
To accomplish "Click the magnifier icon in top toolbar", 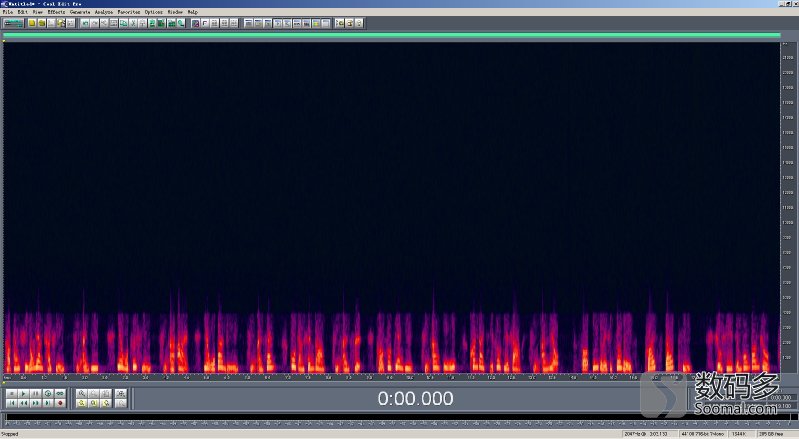I will [x=181, y=23].
